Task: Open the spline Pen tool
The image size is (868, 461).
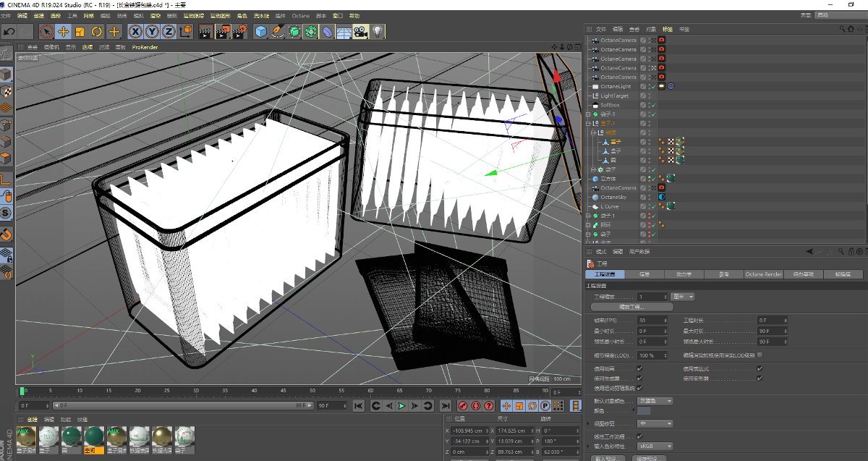Action: tap(278, 31)
